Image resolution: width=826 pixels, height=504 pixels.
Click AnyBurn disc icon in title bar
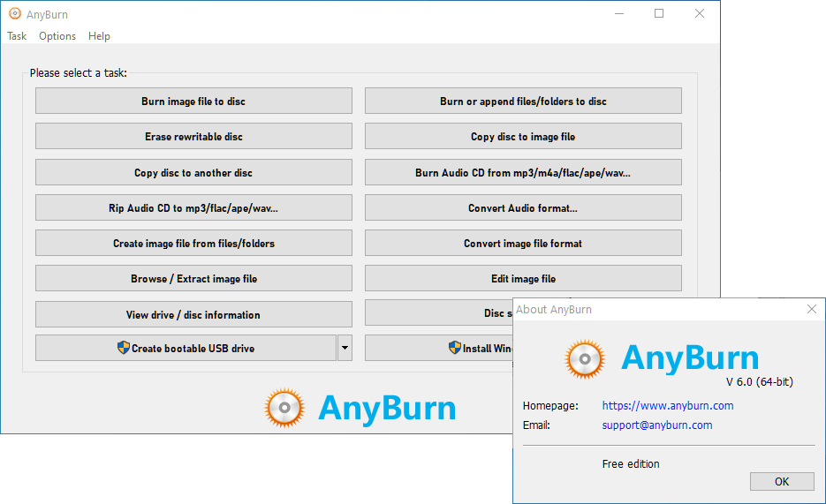coord(15,14)
